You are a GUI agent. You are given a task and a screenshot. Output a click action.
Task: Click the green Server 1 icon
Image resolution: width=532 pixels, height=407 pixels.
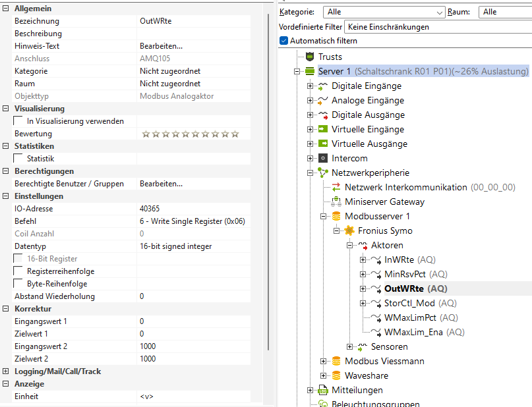(309, 71)
